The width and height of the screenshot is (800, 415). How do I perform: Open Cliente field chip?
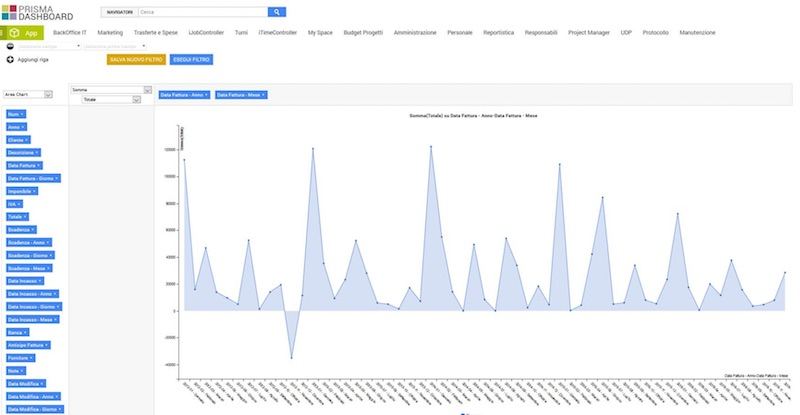[18, 140]
